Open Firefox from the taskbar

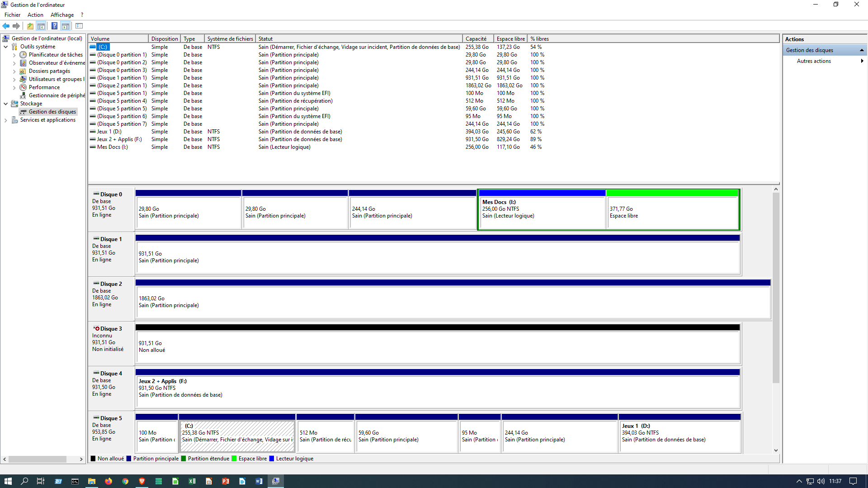pos(108,481)
